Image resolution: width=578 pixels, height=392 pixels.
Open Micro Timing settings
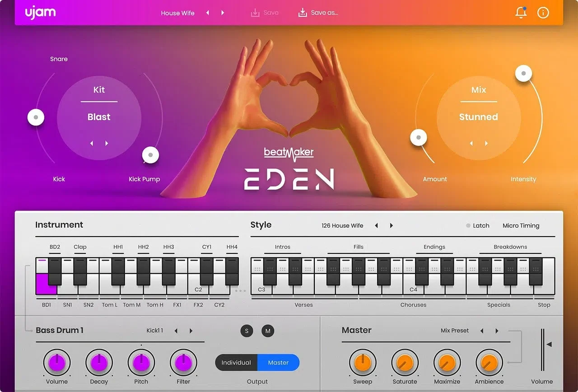(521, 225)
